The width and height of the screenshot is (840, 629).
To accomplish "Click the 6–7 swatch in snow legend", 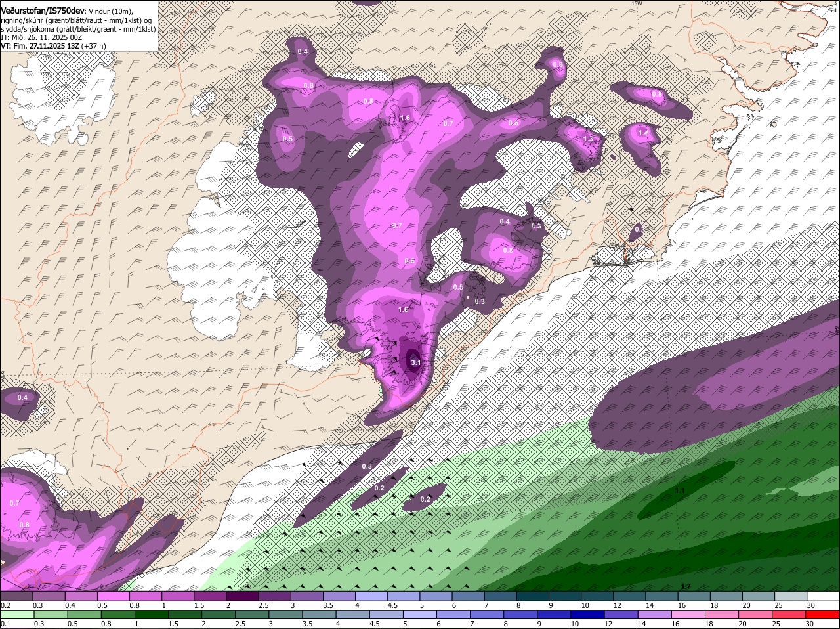I will coord(468,596).
